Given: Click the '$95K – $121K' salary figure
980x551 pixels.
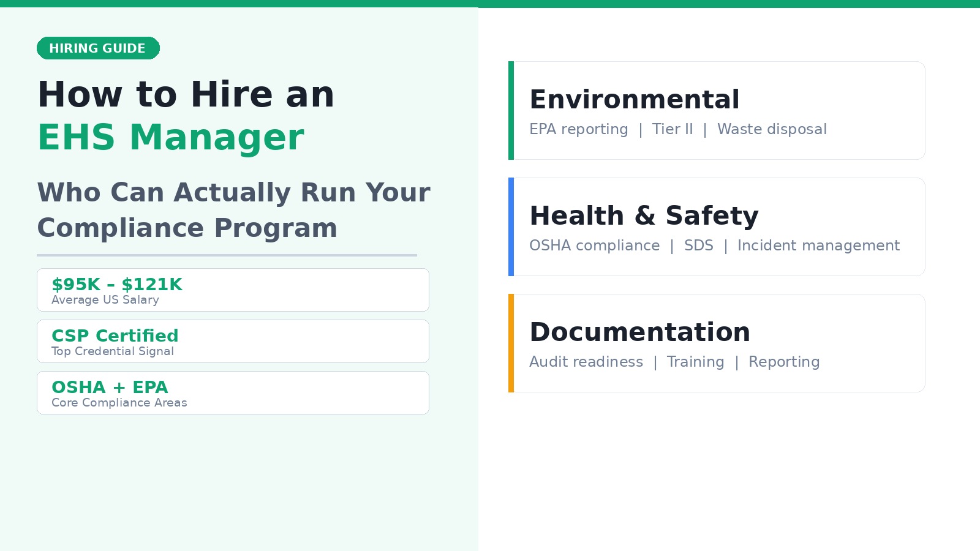Looking at the screenshot, I should click(117, 285).
